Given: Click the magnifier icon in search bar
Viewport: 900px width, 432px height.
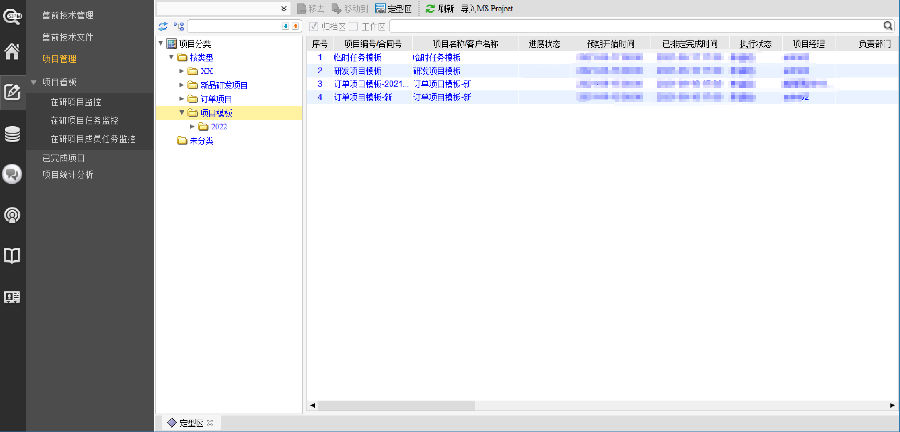Looking at the screenshot, I should click(887, 26).
